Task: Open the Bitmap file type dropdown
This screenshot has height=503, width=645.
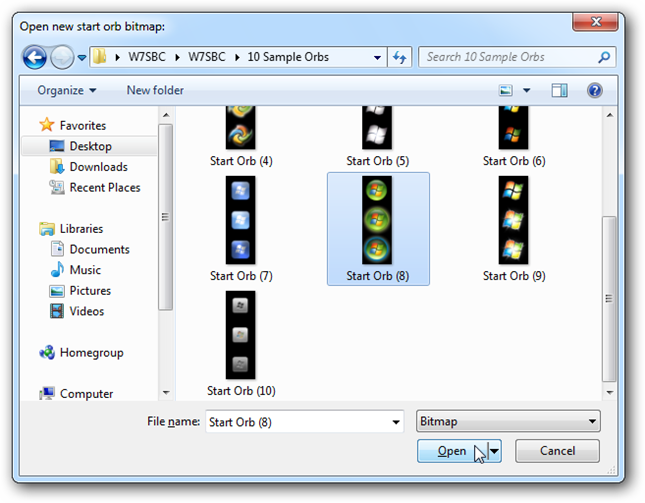Action: [508, 421]
